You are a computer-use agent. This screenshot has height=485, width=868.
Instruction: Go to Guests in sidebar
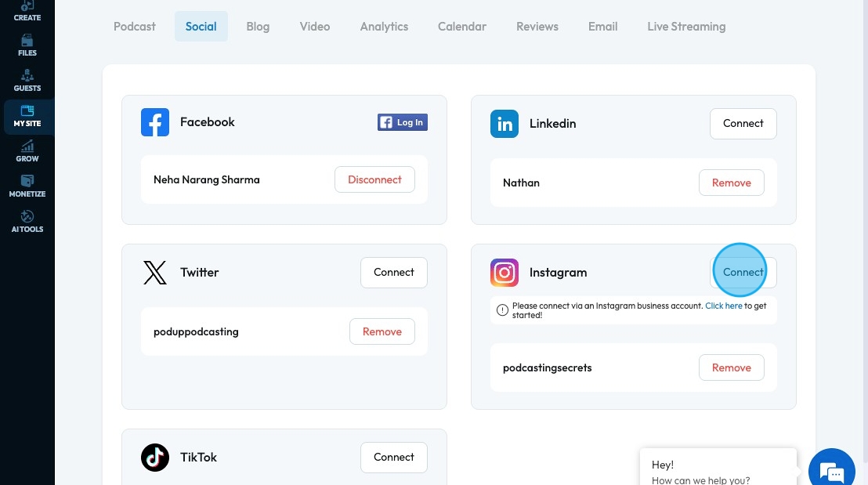point(27,81)
